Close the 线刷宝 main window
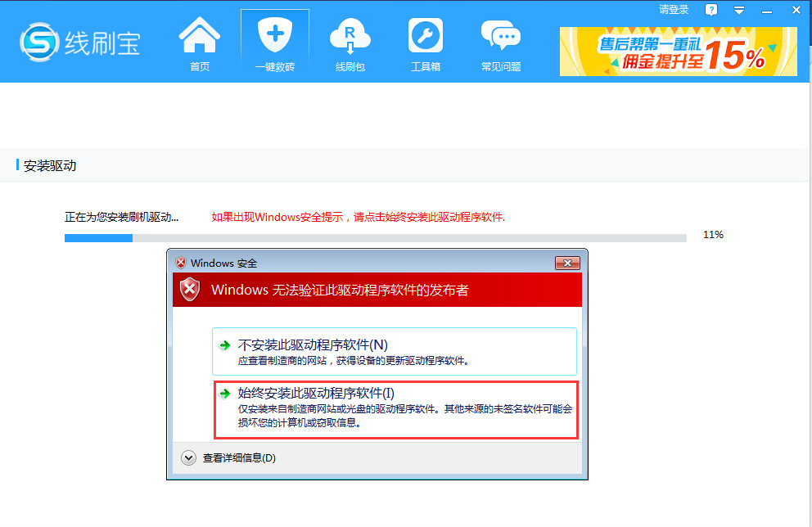This screenshot has width=812, height=527. coord(796,10)
